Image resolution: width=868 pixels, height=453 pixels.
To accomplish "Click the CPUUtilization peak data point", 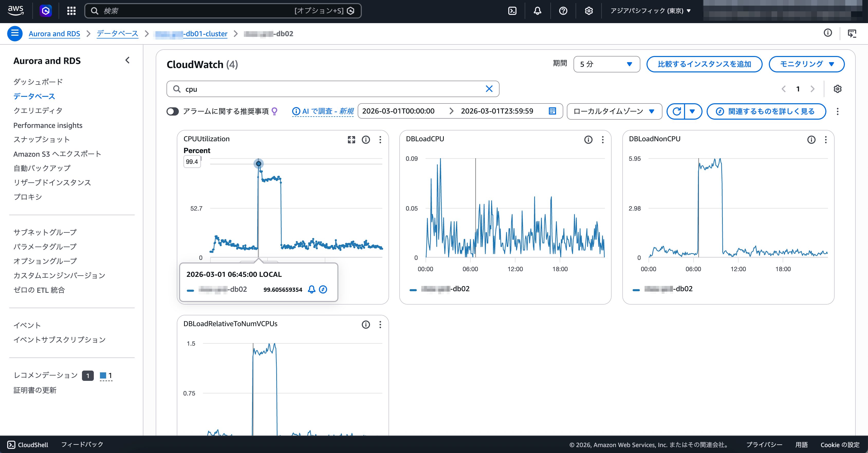I will pos(258,164).
